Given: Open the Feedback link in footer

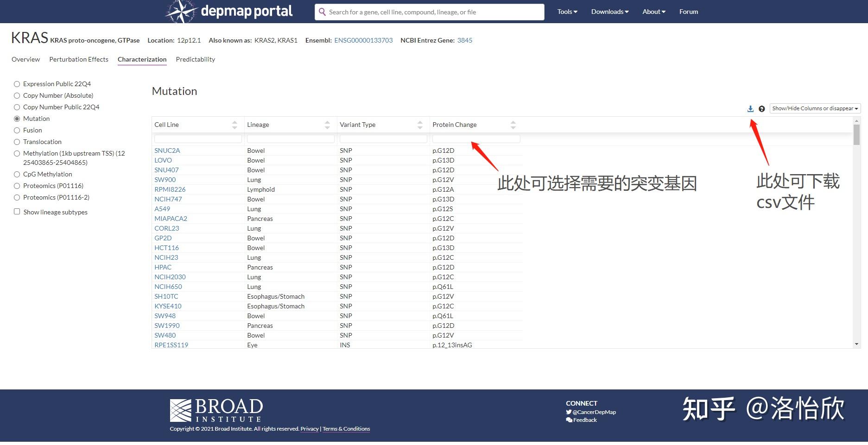Looking at the screenshot, I should pos(582,420).
